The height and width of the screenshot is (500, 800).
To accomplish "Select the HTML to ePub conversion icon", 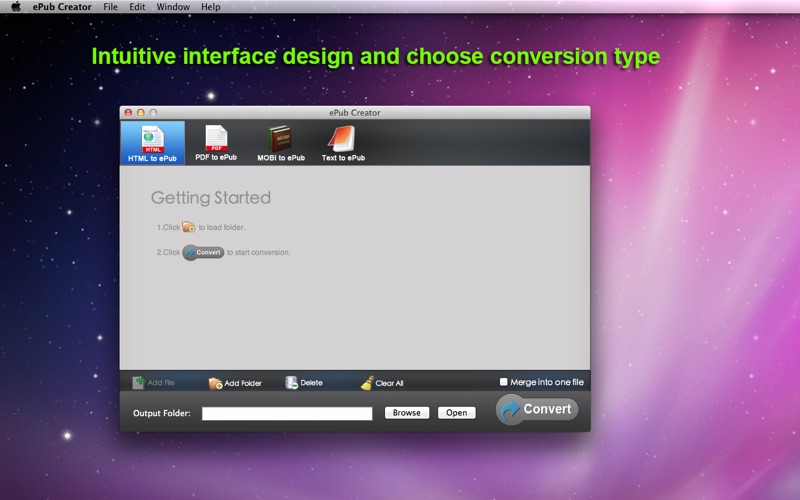I will 153,143.
